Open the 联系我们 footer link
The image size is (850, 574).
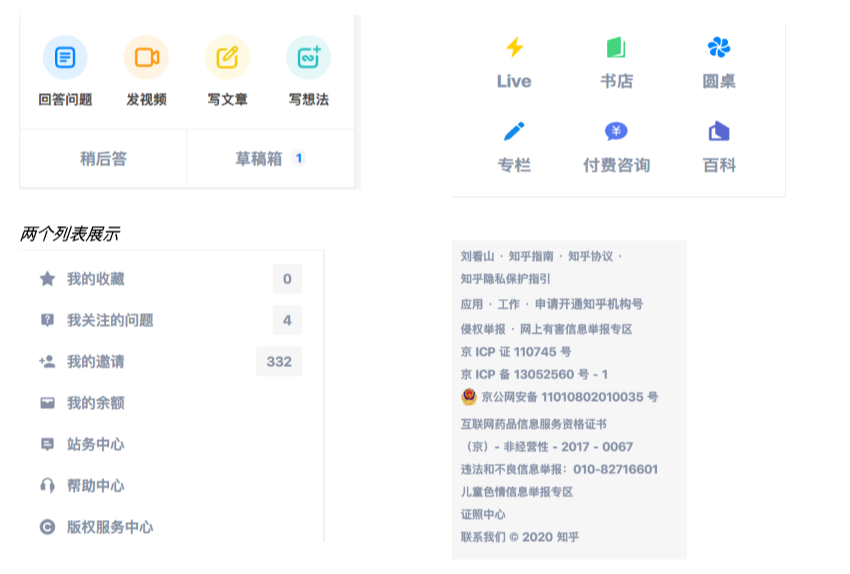coord(483,537)
